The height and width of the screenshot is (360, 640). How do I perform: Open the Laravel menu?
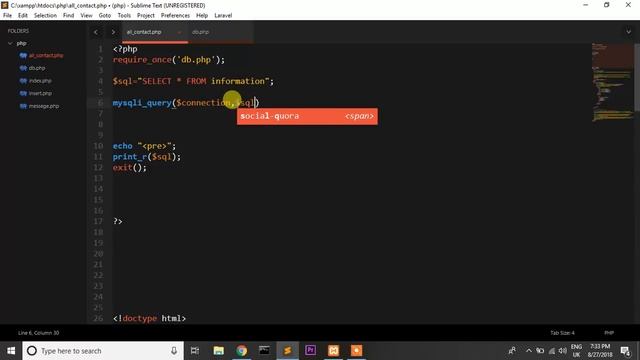(x=223, y=16)
